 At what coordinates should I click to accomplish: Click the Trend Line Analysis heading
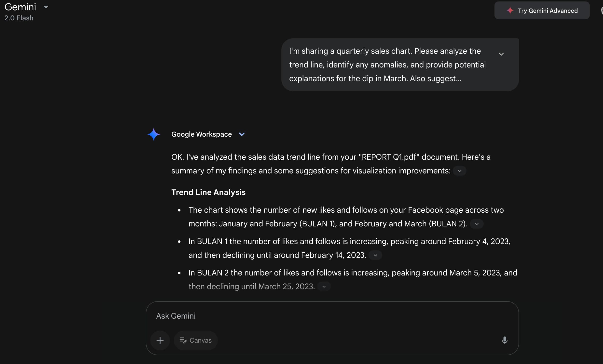[x=208, y=192]
